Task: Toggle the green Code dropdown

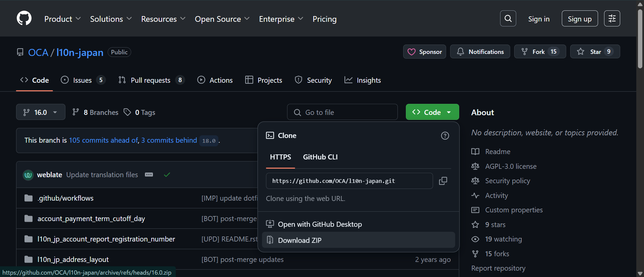Action: point(432,112)
